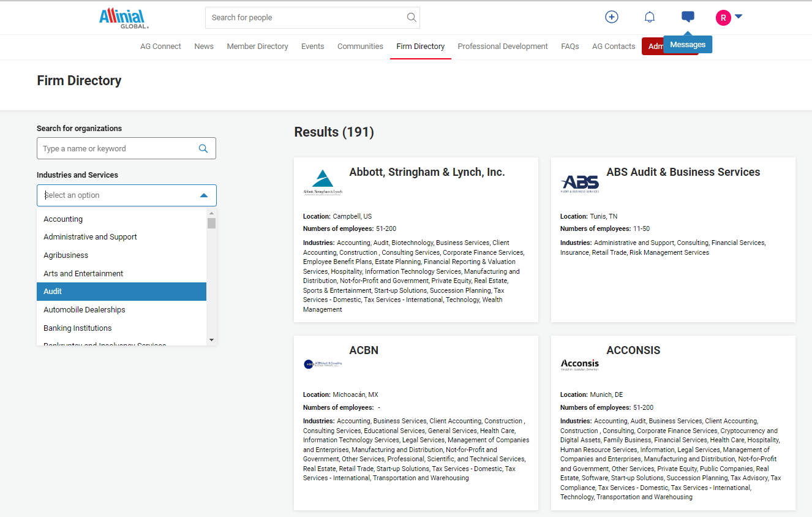Click the Results (191) heading
Viewport: 812px width, 517px height.
334,132
